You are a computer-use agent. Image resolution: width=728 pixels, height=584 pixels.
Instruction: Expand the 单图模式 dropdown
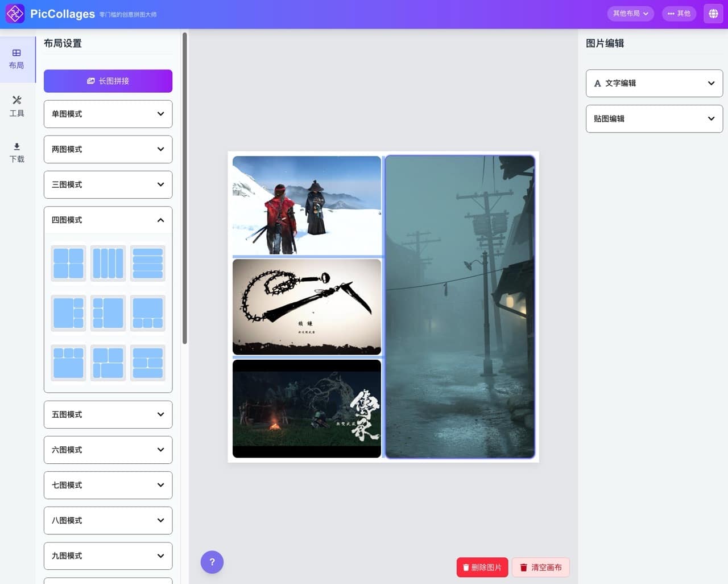107,114
